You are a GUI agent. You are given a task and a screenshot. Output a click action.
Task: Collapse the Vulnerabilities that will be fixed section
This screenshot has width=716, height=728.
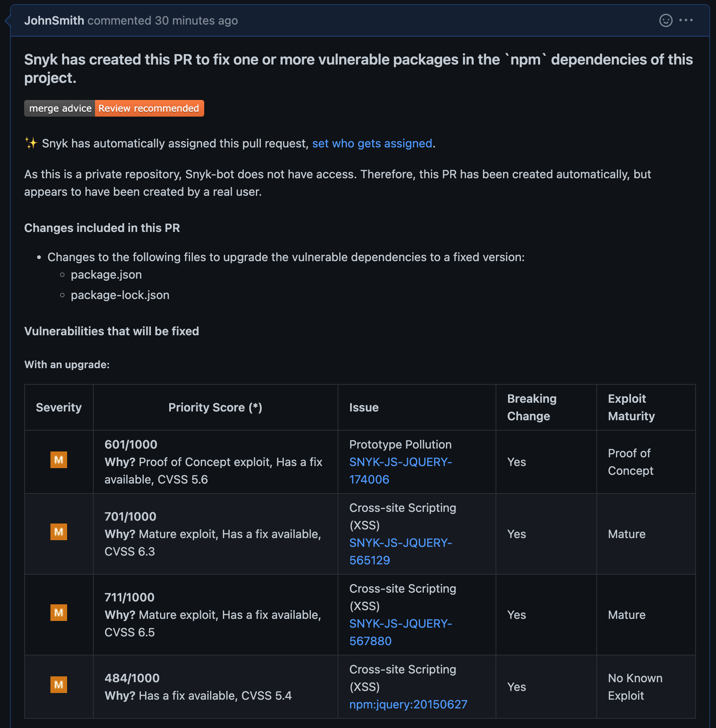click(112, 331)
